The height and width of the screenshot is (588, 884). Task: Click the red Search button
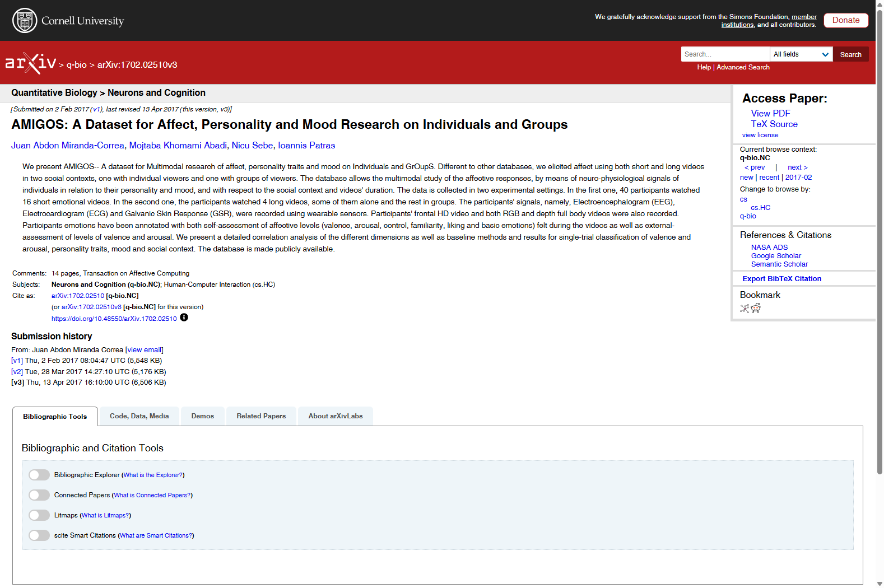[850, 54]
